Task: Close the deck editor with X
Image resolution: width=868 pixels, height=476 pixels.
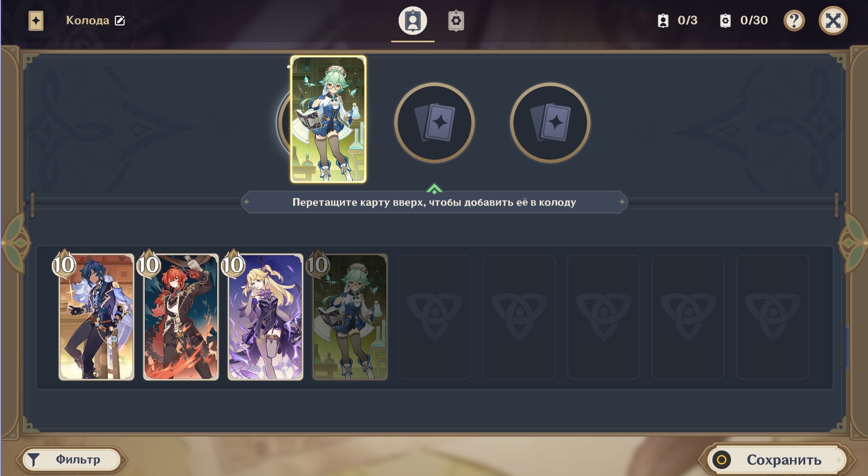Action: click(x=833, y=21)
